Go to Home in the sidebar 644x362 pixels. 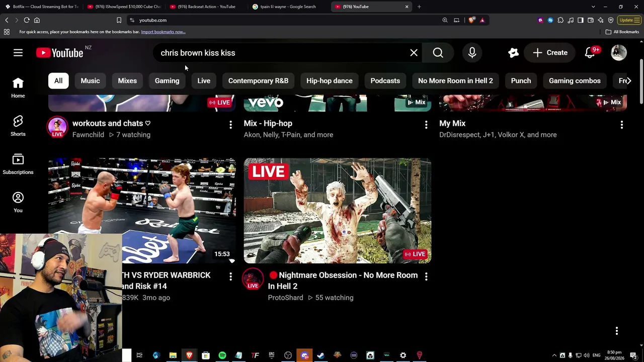[18, 88]
